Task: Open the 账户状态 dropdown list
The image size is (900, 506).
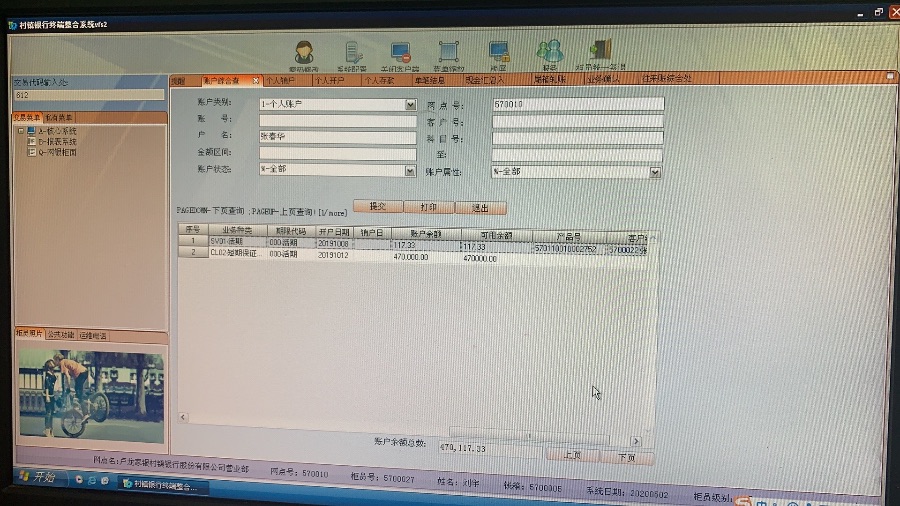Action: tap(410, 171)
